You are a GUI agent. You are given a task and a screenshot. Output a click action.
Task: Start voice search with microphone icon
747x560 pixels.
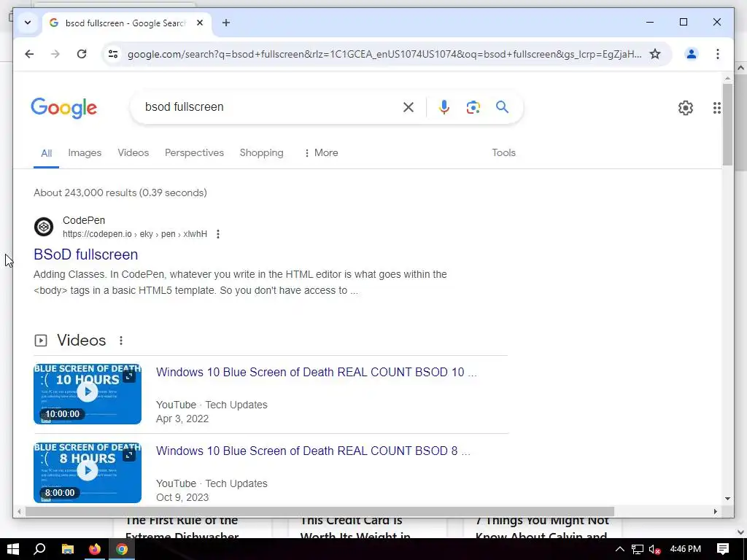pyautogui.click(x=444, y=107)
